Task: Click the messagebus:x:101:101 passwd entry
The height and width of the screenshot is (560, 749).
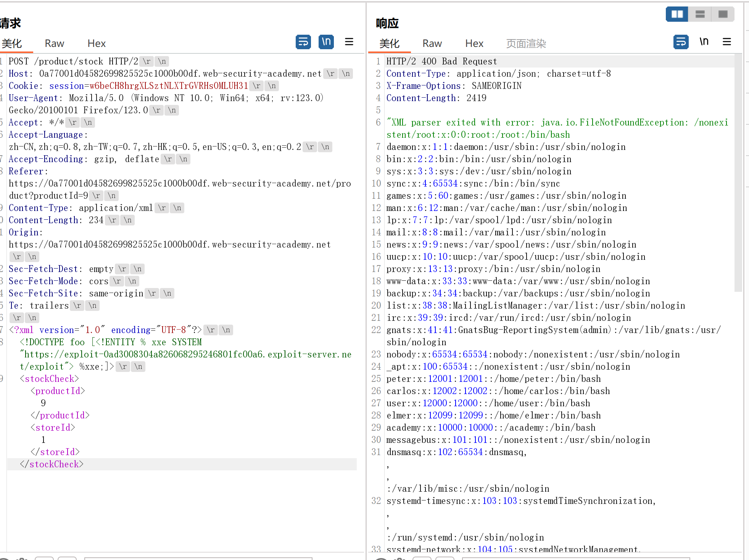Action: point(519,440)
